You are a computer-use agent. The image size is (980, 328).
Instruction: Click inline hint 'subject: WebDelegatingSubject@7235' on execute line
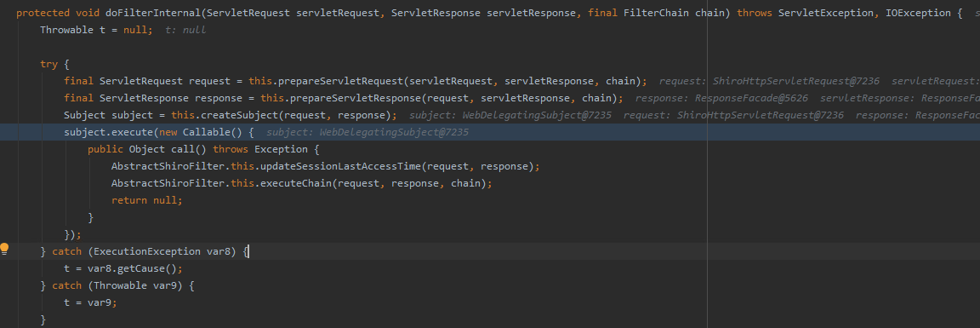pyautogui.click(x=367, y=132)
